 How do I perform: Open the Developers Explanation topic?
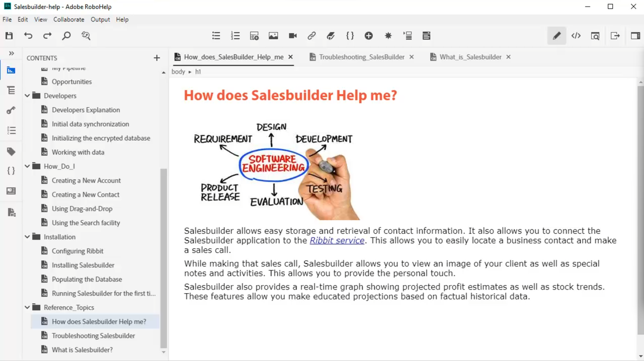(86, 110)
